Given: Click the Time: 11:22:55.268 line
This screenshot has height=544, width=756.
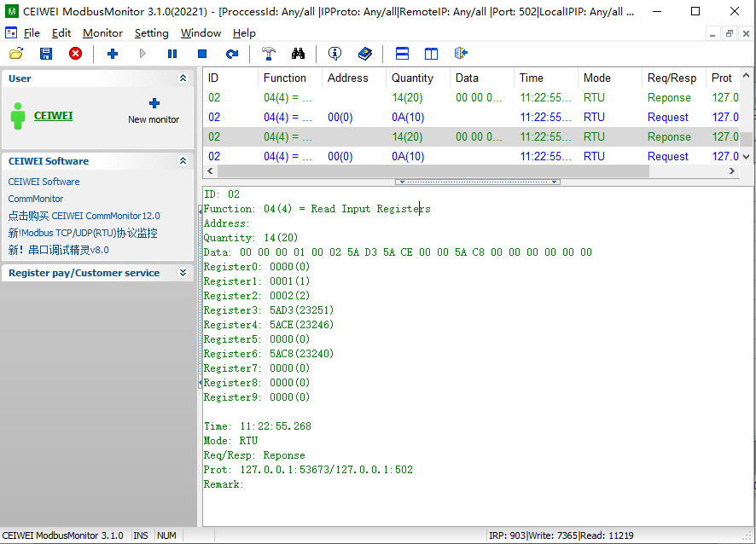Looking at the screenshot, I should (x=258, y=426).
